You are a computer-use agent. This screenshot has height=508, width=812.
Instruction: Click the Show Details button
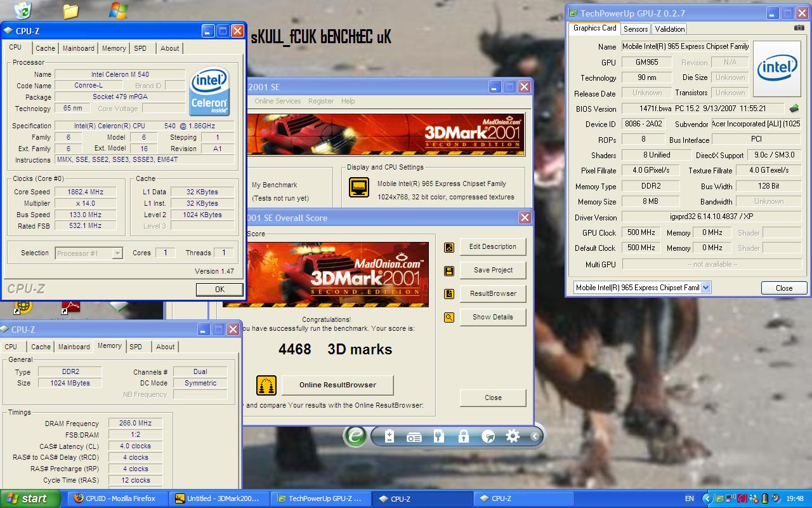click(x=493, y=317)
